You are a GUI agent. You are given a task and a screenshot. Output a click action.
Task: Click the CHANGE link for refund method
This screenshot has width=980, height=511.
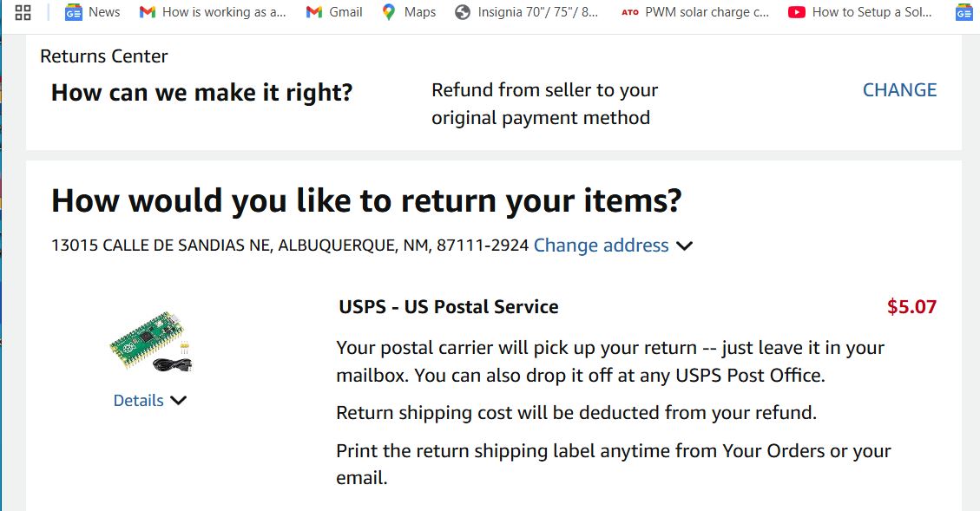899,90
